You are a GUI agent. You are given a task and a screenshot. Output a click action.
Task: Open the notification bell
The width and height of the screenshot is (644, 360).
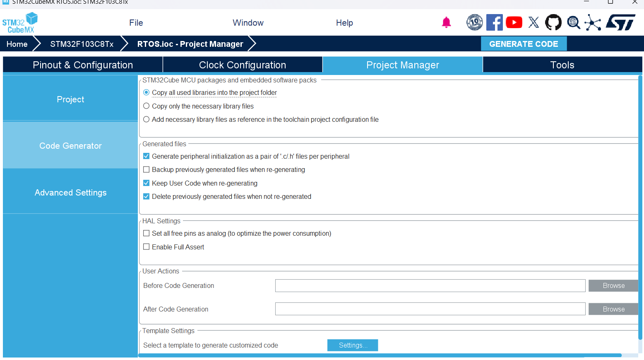(446, 22)
